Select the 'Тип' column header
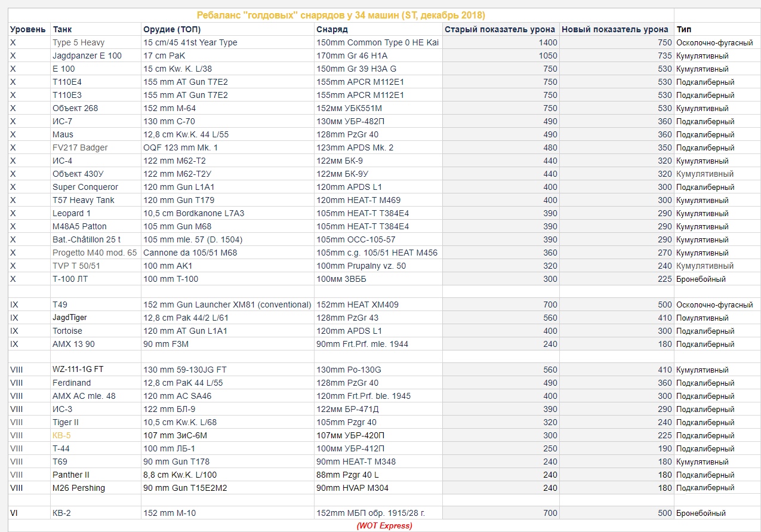This screenshot has width=761, height=532. pyautogui.click(x=684, y=29)
